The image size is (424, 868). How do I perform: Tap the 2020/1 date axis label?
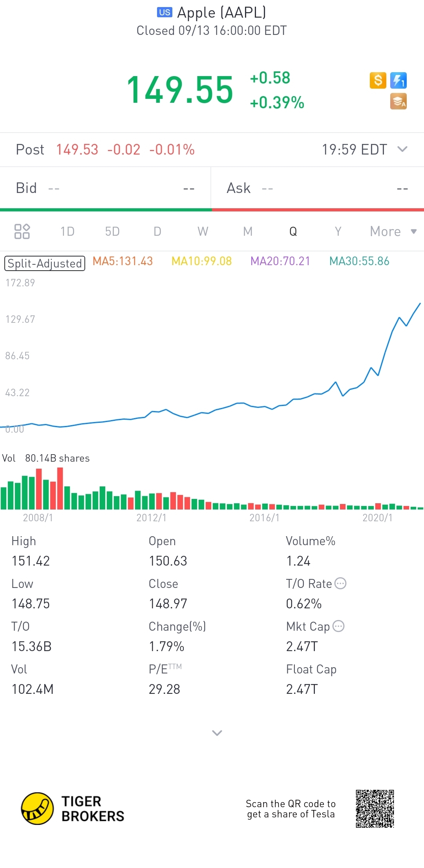tap(377, 518)
